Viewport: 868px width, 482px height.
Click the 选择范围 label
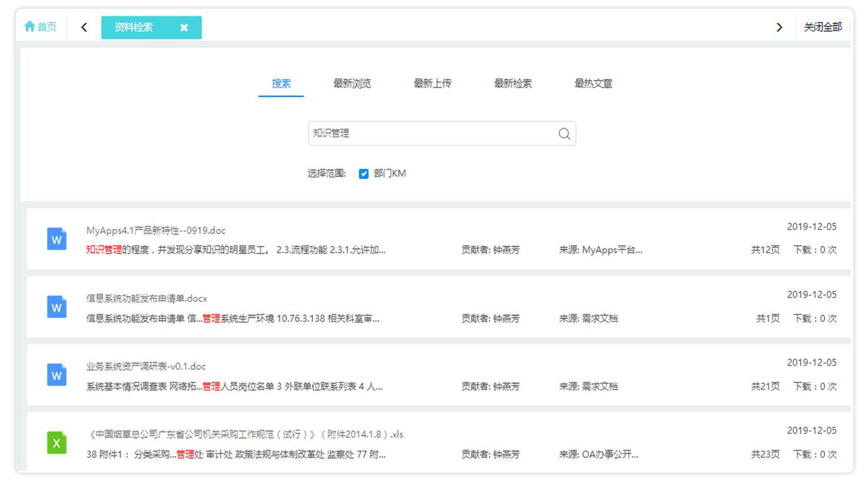tap(327, 174)
